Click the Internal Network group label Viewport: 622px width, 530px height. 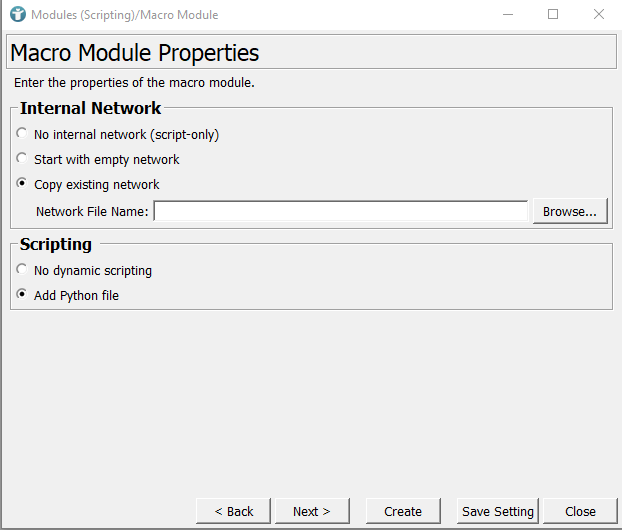click(x=90, y=108)
